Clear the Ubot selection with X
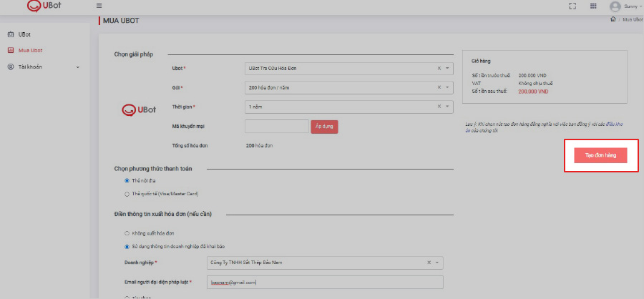 (439, 69)
